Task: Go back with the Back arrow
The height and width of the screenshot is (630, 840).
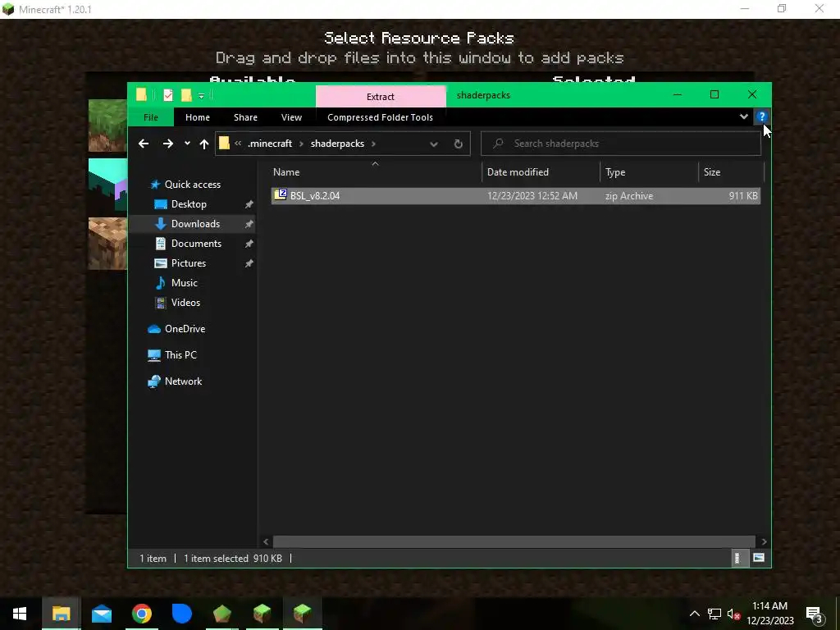Action: tap(144, 144)
